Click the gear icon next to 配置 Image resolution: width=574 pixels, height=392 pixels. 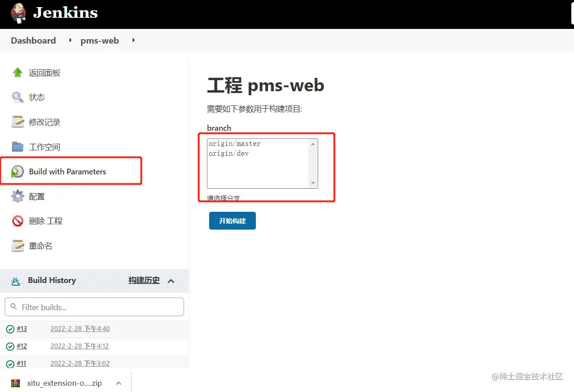pos(18,196)
